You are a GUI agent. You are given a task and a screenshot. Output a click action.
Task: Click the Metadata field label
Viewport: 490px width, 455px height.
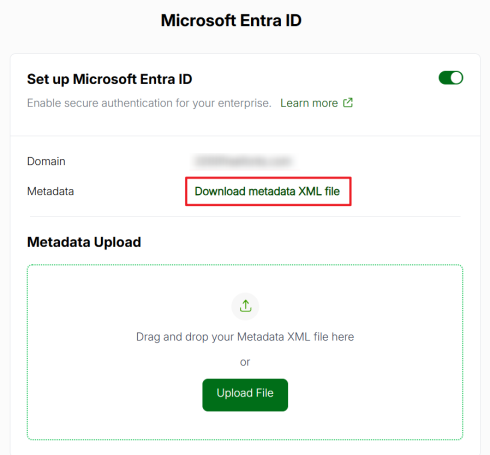pyautogui.click(x=50, y=191)
